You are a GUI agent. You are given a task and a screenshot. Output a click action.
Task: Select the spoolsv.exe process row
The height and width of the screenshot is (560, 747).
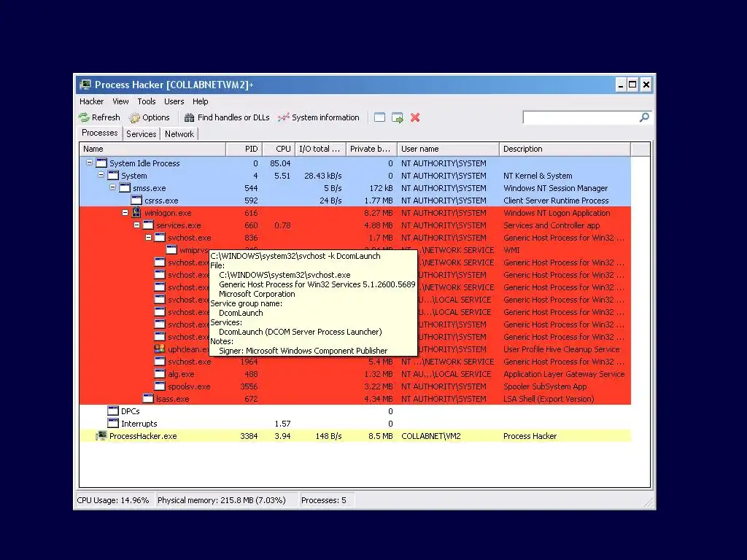[355, 386]
